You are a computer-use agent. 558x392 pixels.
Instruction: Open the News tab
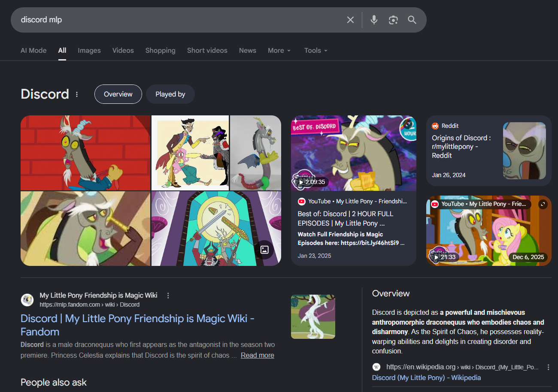tap(248, 50)
